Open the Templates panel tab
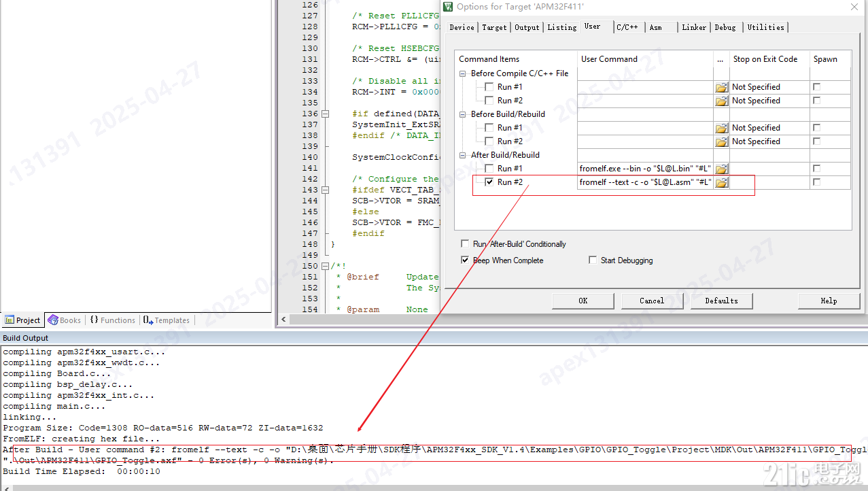868x491 pixels. [167, 320]
